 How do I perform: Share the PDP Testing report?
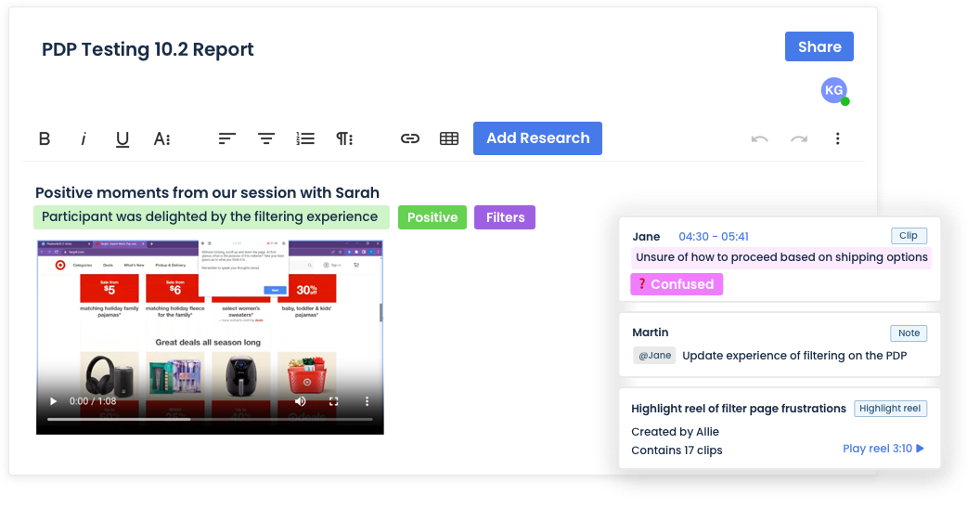pos(819,46)
